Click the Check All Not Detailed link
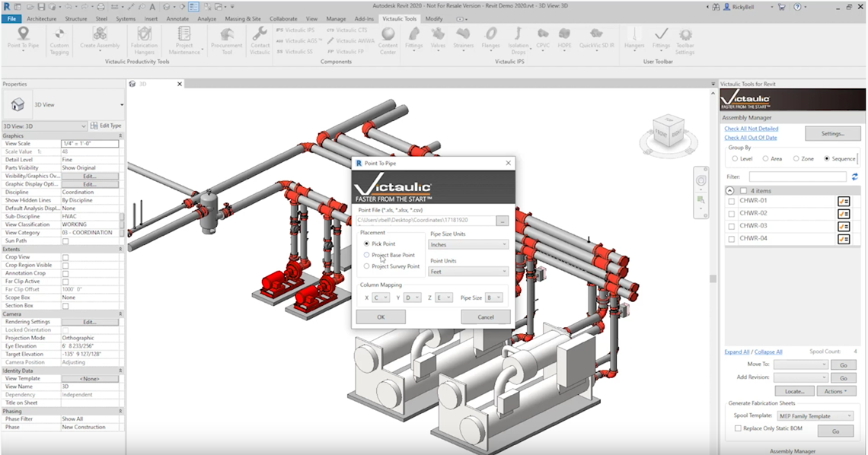The image size is (868, 455). (x=752, y=129)
